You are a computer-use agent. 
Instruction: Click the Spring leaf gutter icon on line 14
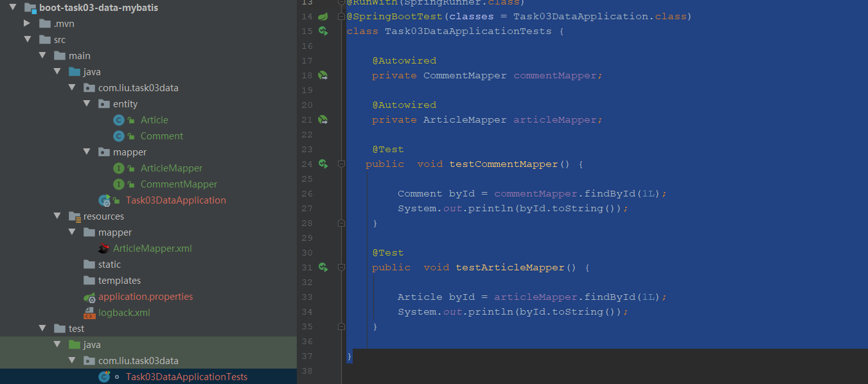tap(323, 16)
